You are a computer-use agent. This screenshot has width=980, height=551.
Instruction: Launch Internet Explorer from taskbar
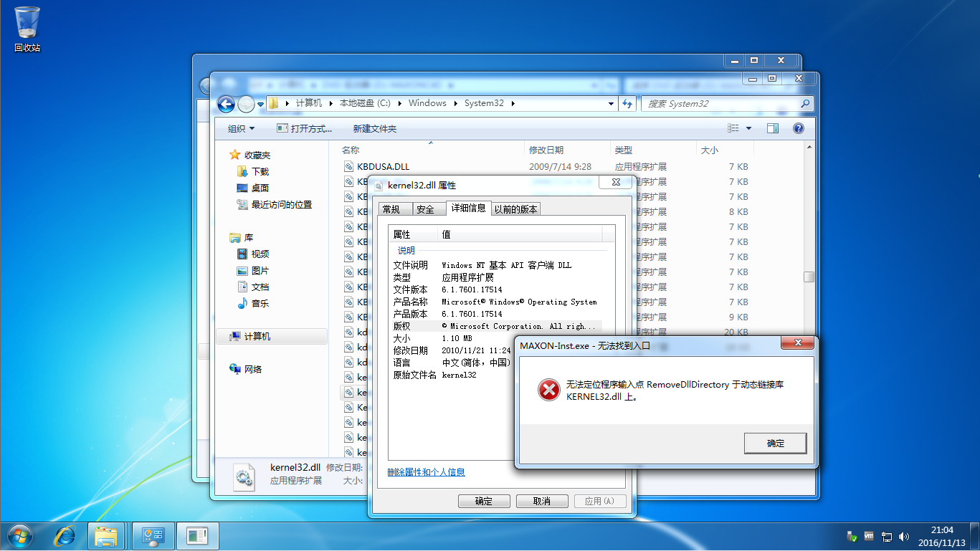click(65, 535)
